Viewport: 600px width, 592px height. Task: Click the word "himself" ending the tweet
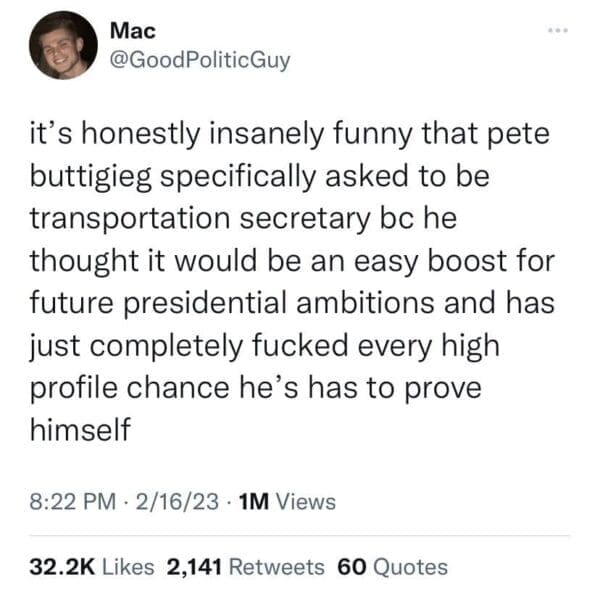click(x=80, y=430)
